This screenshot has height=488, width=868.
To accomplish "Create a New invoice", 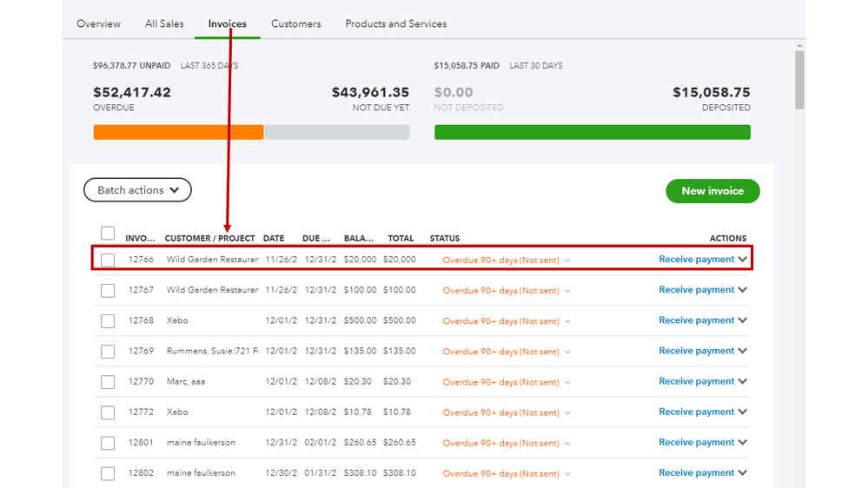I will click(x=712, y=191).
